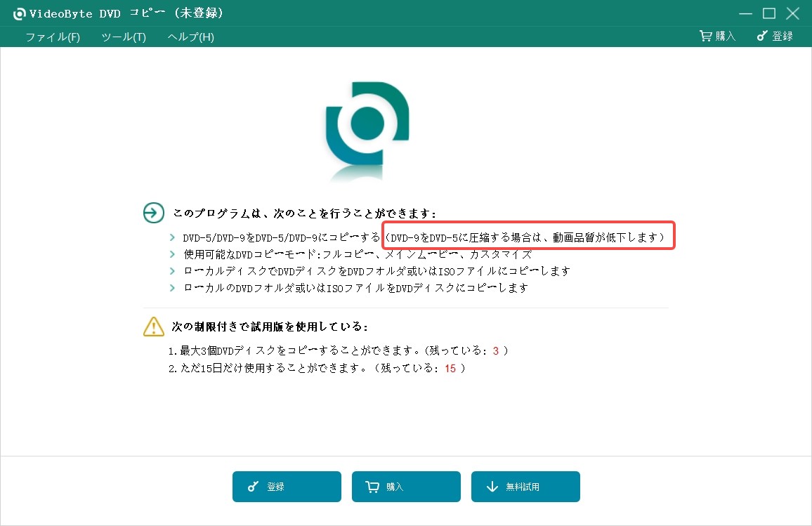This screenshot has width=812, height=526.
Task: Click the heading このプログラムは、次のことを行うことができます
Action: pos(305,213)
